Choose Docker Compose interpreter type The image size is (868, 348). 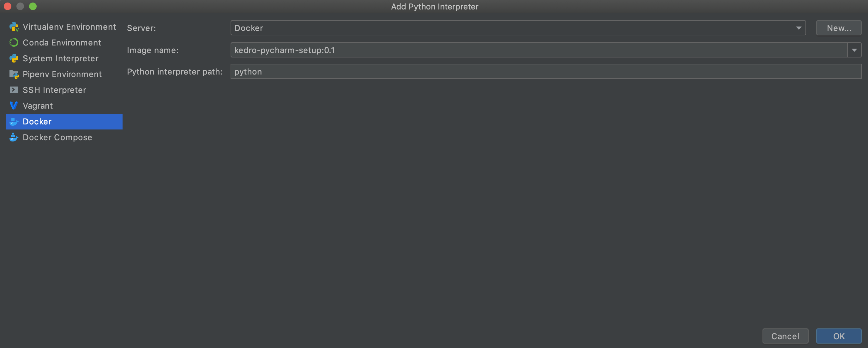coord(57,137)
